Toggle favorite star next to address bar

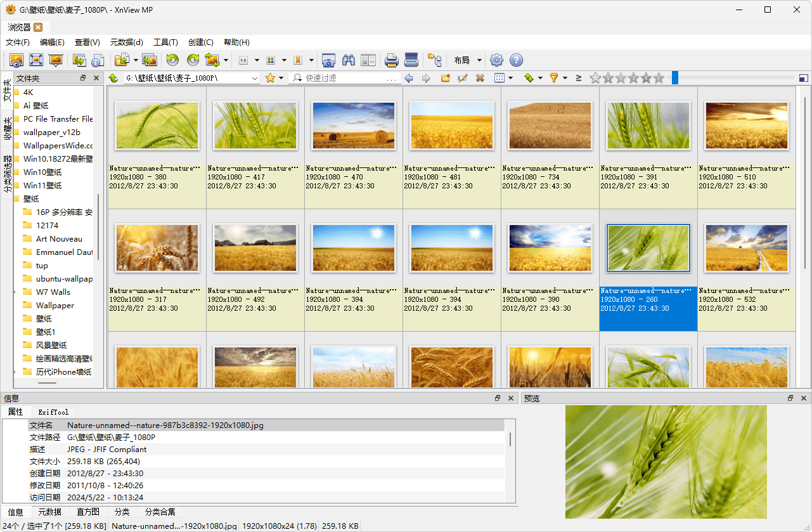[x=271, y=77]
